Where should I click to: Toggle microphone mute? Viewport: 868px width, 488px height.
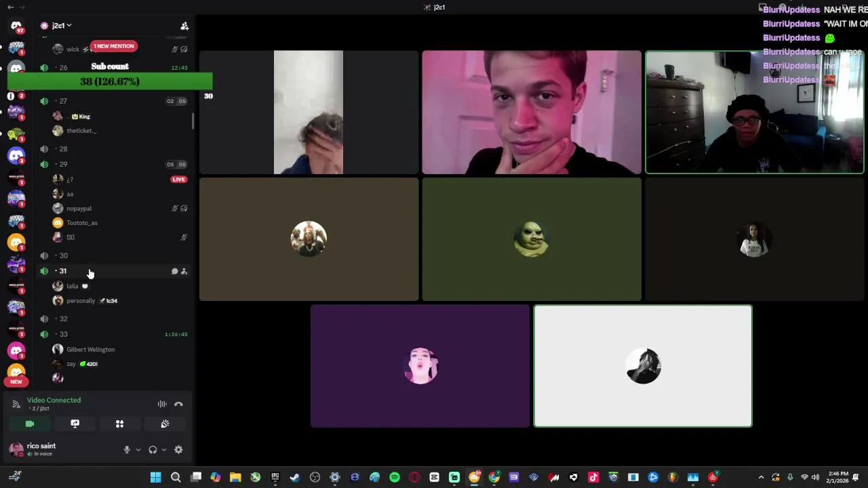click(126, 449)
